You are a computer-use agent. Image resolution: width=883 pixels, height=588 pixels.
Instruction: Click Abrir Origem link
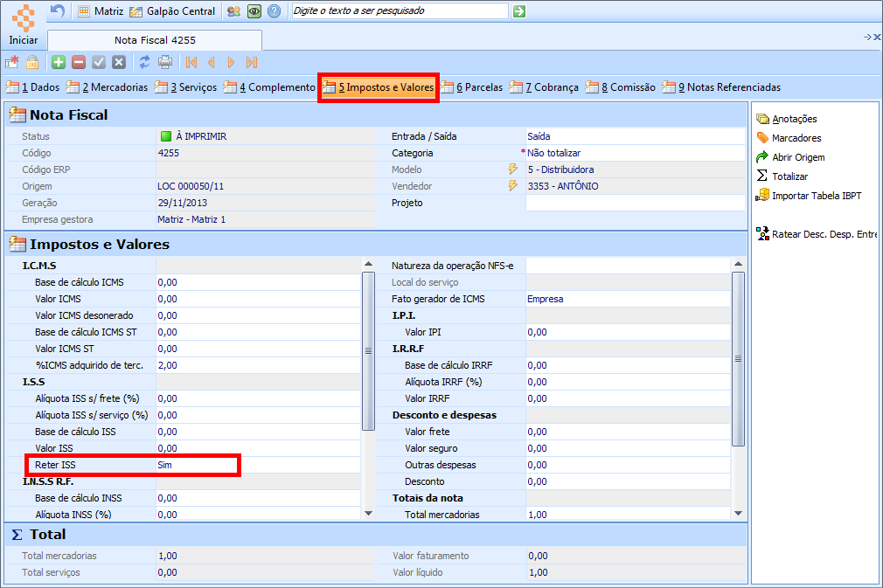pyautogui.click(x=797, y=157)
